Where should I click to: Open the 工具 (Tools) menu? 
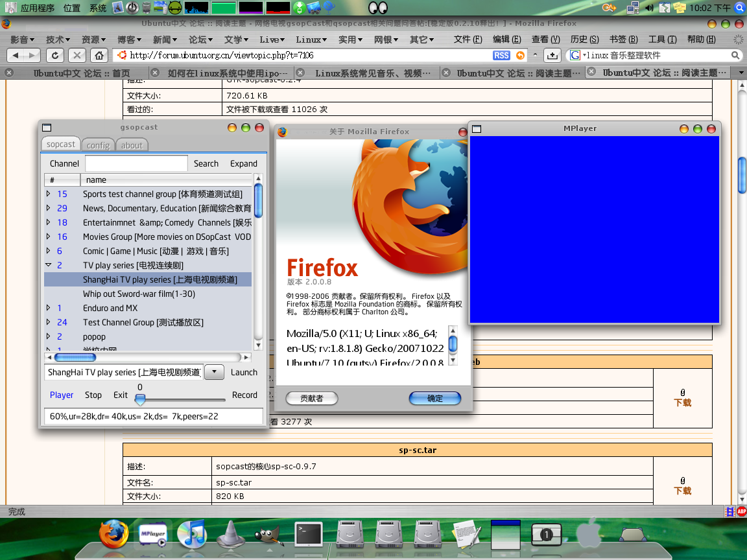662,40
